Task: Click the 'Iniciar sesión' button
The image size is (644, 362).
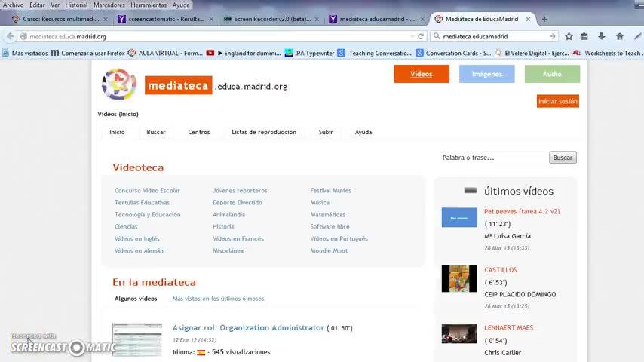Action: point(558,101)
